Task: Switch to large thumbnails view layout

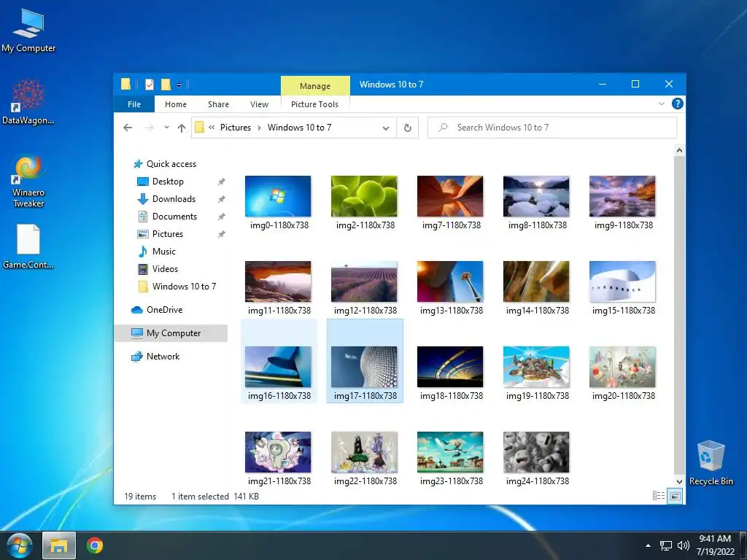Action: pyautogui.click(x=675, y=496)
